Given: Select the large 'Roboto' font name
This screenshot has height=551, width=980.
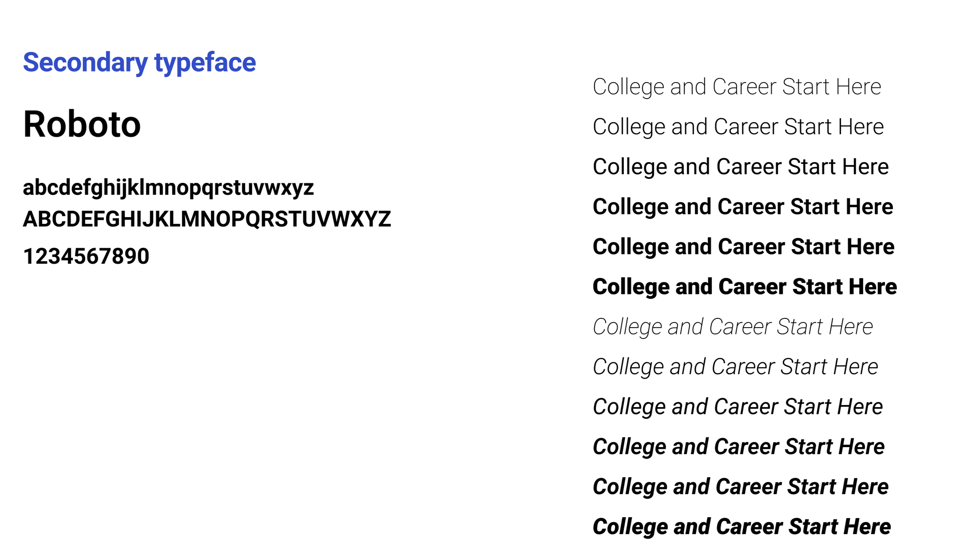Looking at the screenshot, I should 82,124.
